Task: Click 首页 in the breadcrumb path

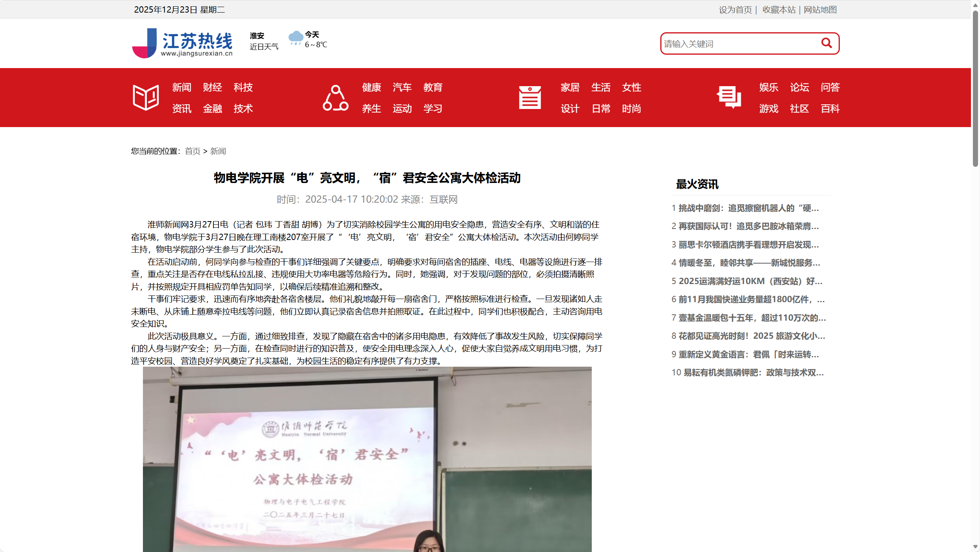Action: [x=192, y=151]
